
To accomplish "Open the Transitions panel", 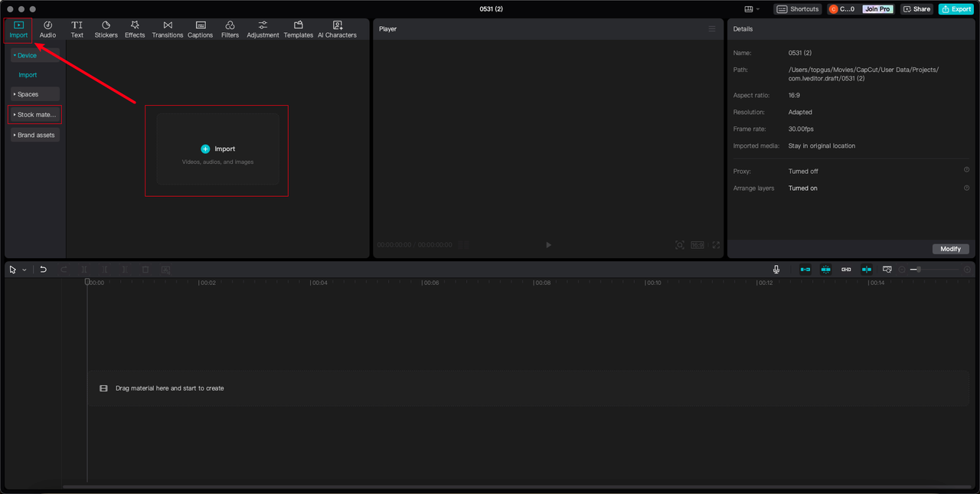I will pos(167,29).
